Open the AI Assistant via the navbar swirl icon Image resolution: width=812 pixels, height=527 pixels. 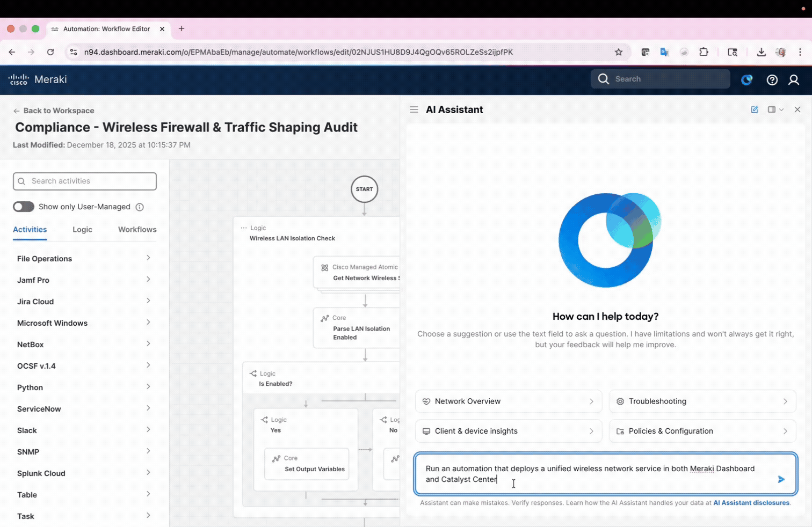[x=746, y=79]
